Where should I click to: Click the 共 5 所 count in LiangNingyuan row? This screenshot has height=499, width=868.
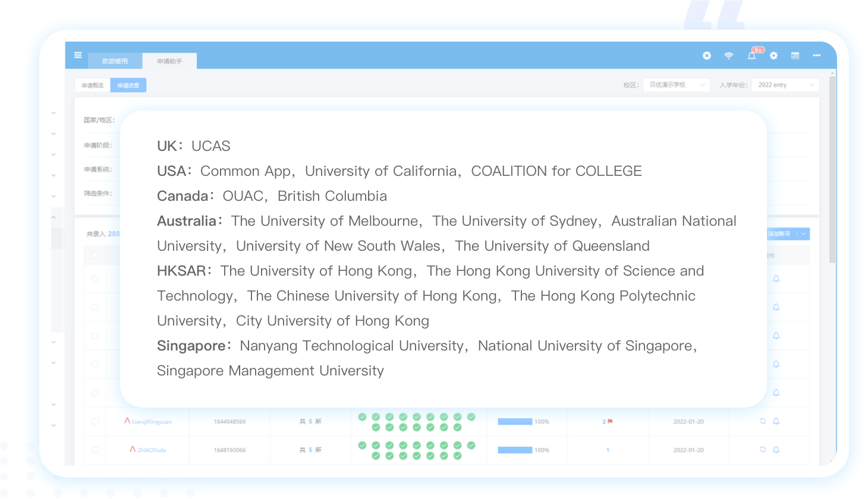(x=310, y=421)
